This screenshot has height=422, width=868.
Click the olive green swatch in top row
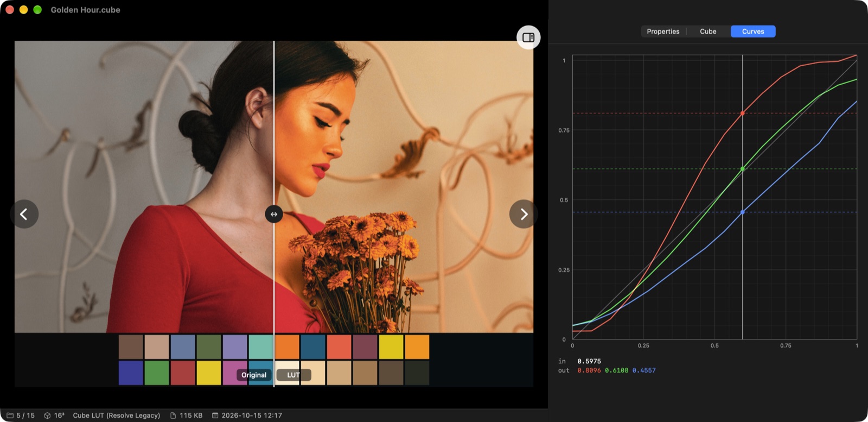(209, 347)
